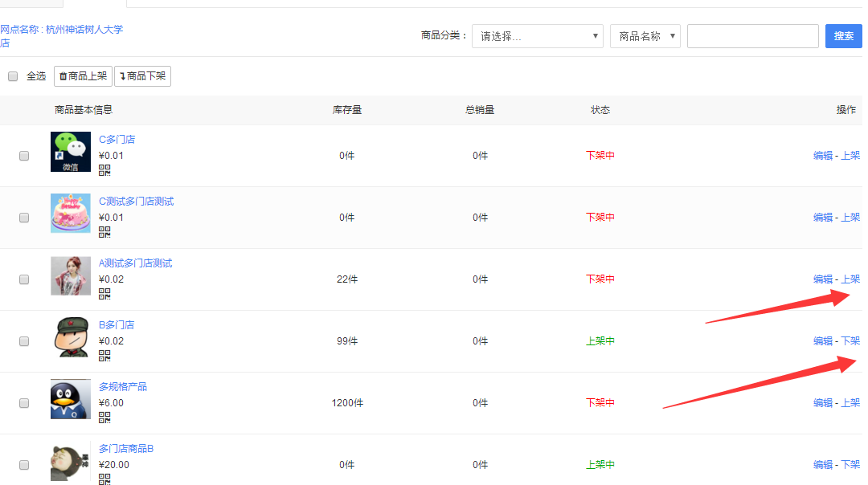This screenshot has height=485, width=868.
Task: Click QR code icon under 多规格产品
Action: point(104,418)
